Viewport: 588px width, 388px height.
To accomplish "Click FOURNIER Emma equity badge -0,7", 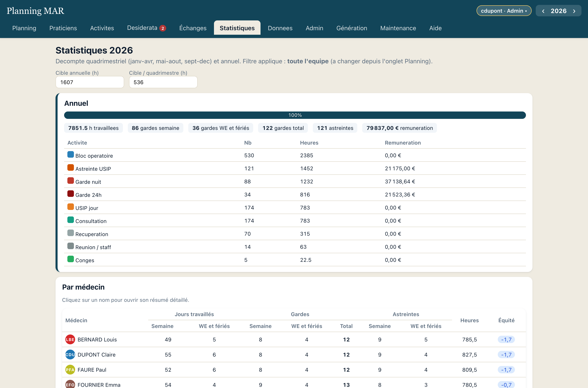I will pos(506,385).
